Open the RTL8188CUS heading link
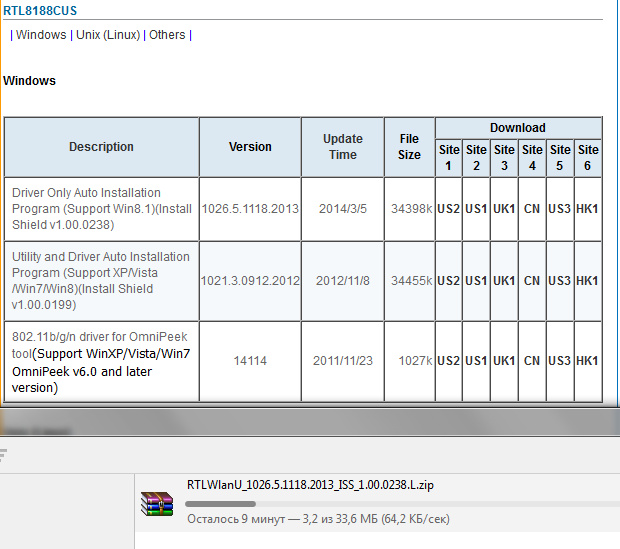620x549 pixels. pos(40,11)
